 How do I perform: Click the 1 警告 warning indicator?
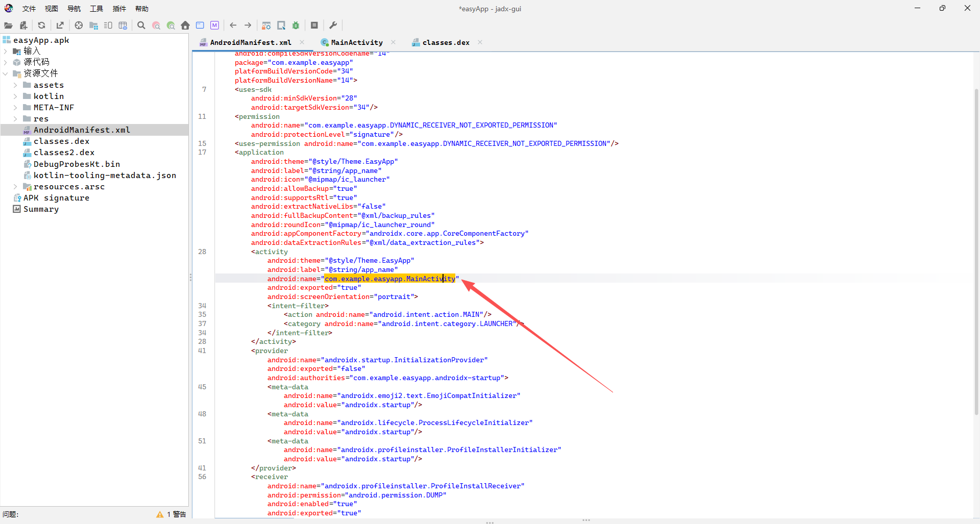point(171,514)
